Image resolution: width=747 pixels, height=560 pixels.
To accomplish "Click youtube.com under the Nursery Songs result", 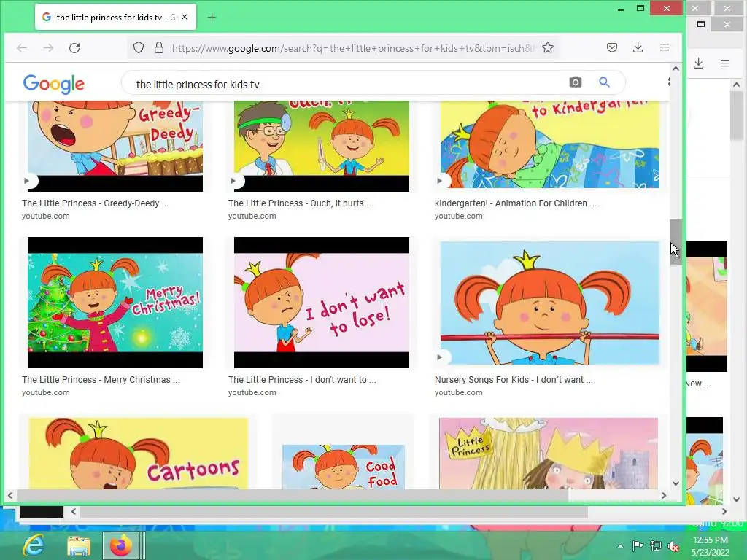I will pyautogui.click(x=458, y=393).
